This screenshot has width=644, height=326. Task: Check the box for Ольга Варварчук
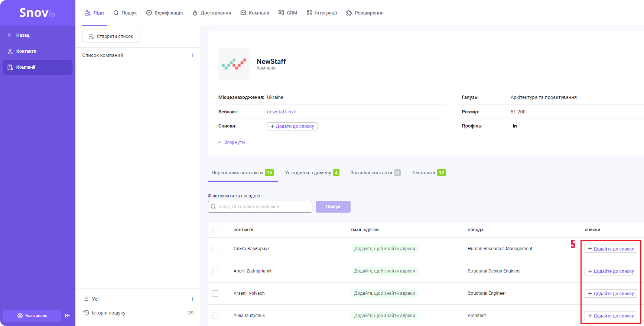click(215, 249)
